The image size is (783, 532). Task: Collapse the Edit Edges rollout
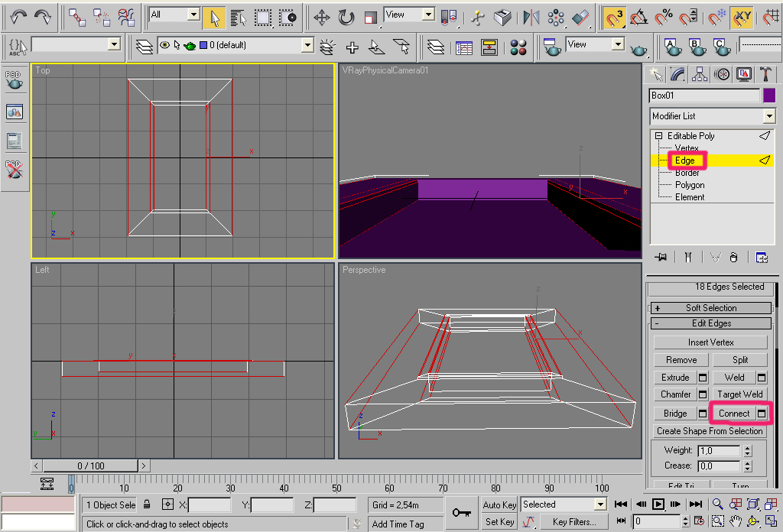[711, 323]
